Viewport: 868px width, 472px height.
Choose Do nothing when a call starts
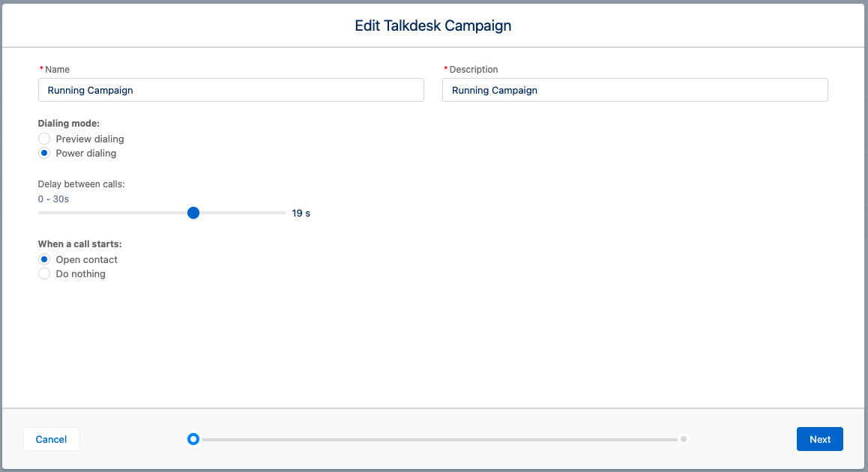[44, 273]
